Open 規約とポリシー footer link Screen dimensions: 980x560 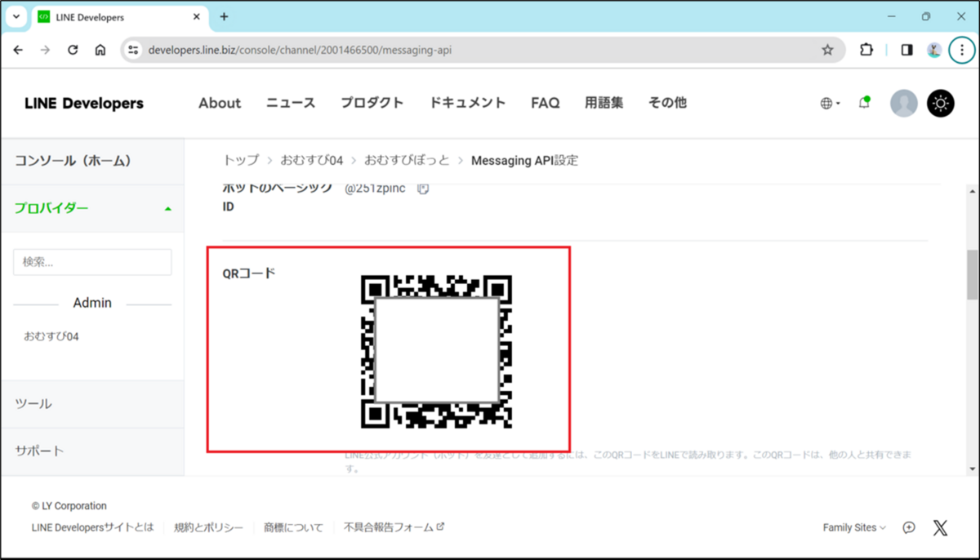[x=208, y=527]
